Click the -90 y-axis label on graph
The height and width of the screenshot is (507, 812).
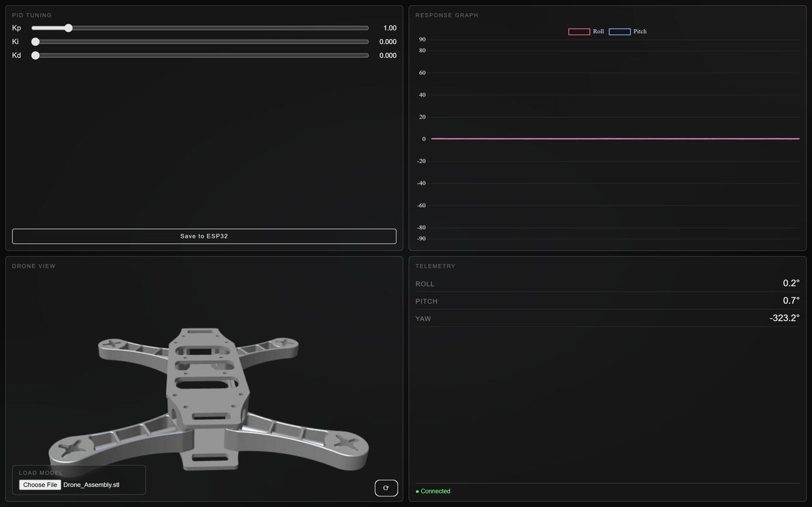[x=422, y=238]
